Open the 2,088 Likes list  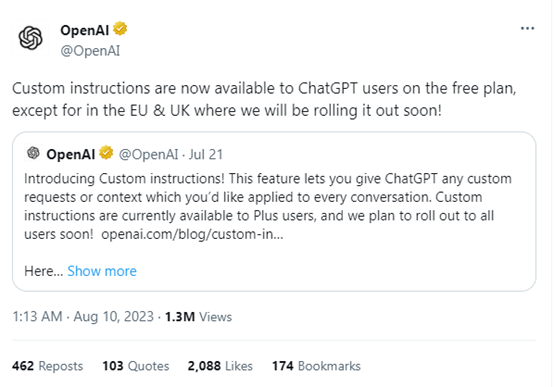tap(220, 366)
